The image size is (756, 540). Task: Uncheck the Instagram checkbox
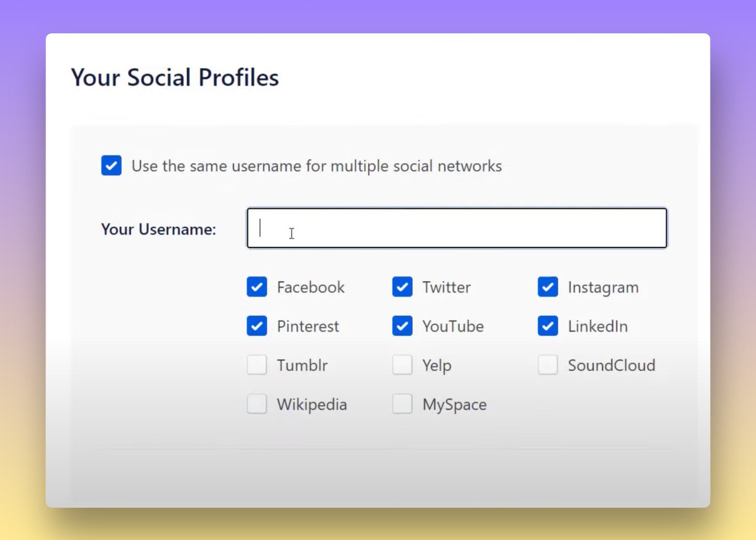548,287
